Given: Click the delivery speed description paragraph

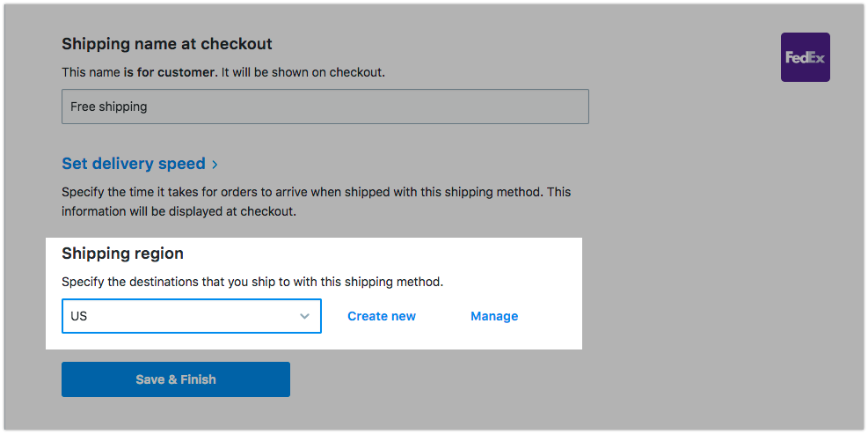Looking at the screenshot, I should point(316,192).
